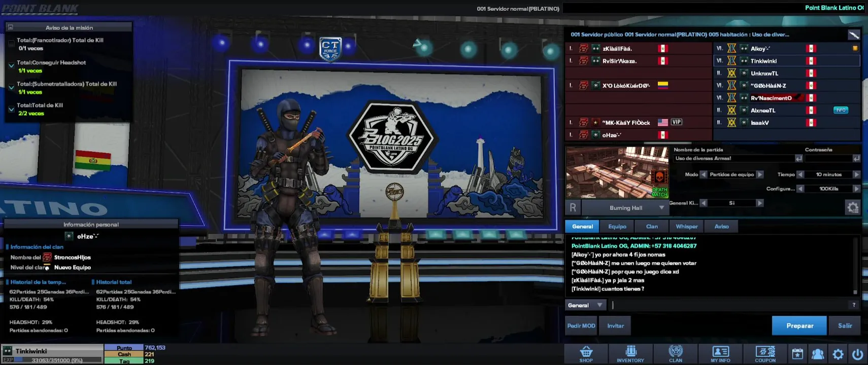Switch to the General chat tab
Image resolution: width=868 pixels, height=365 pixels.
click(x=582, y=227)
